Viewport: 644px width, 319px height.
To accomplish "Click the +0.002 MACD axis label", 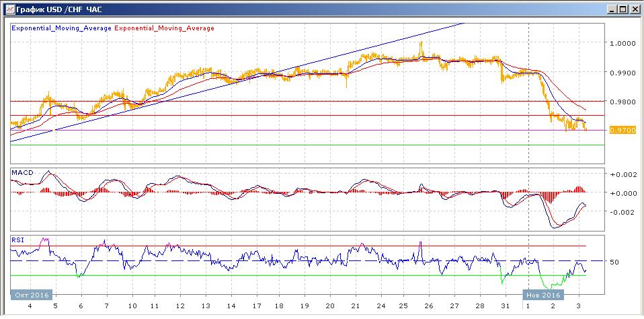I will pos(624,174).
